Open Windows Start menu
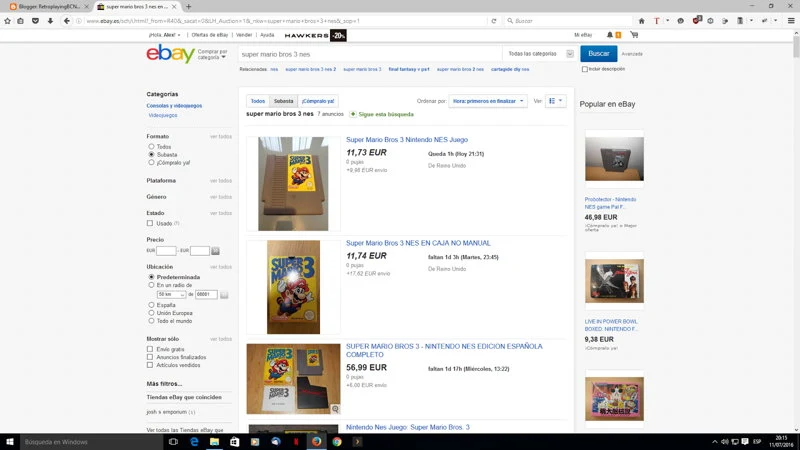This screenshot has width=800, height=450. tap(10, 441)
